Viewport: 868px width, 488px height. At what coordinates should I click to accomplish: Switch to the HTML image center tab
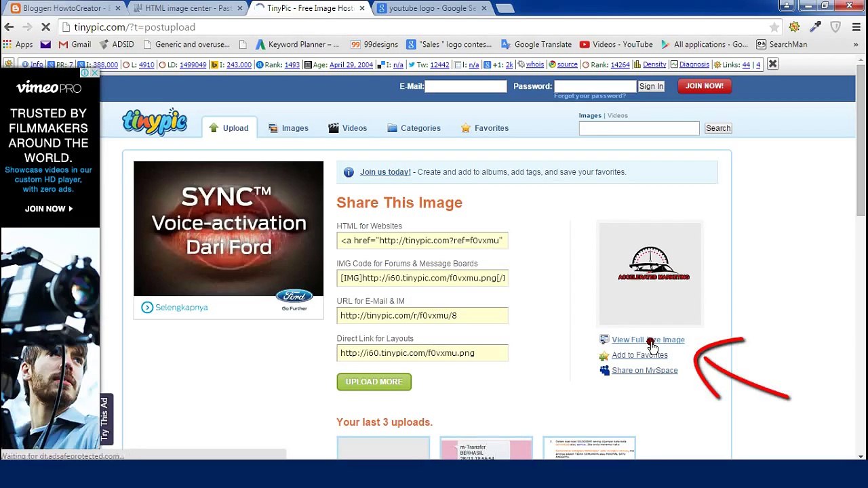pos(186,8)
